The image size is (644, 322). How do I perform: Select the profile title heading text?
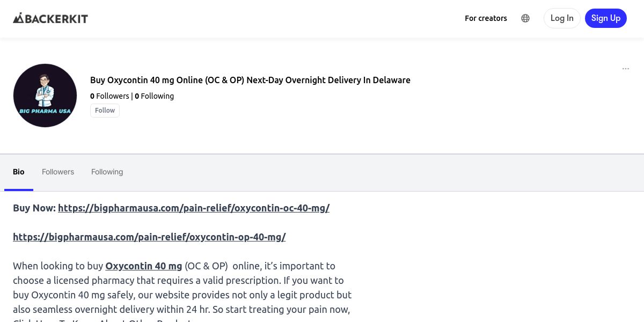[250, 80]
